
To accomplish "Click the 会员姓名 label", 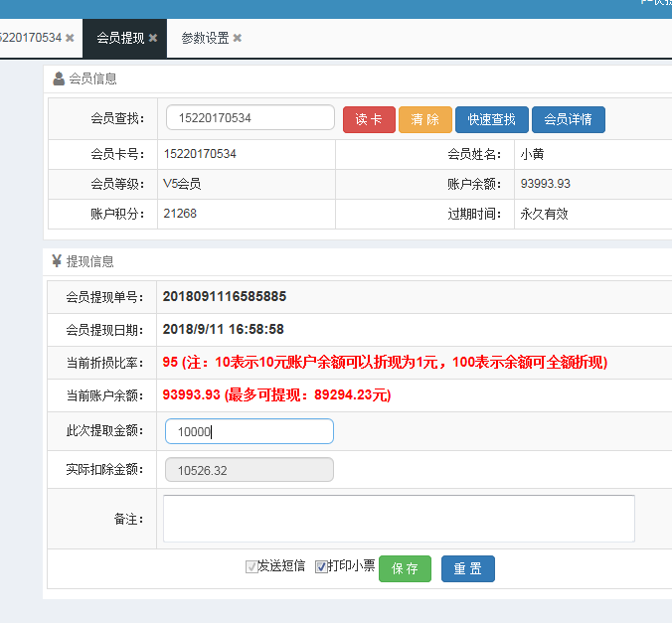I will [474, 154].
